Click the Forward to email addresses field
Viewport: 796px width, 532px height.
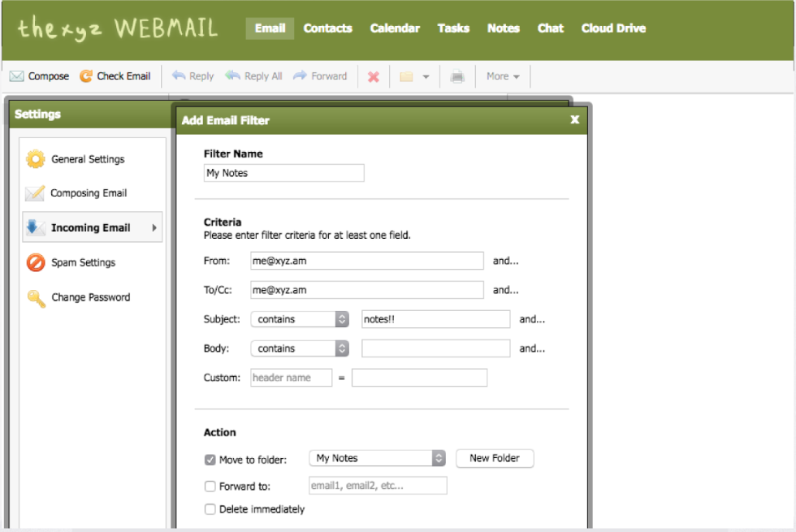coord(378,486)
